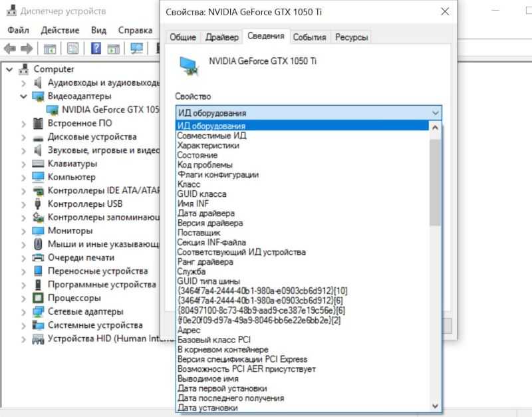Switch to the Ресурсы tab

[352, 37]
